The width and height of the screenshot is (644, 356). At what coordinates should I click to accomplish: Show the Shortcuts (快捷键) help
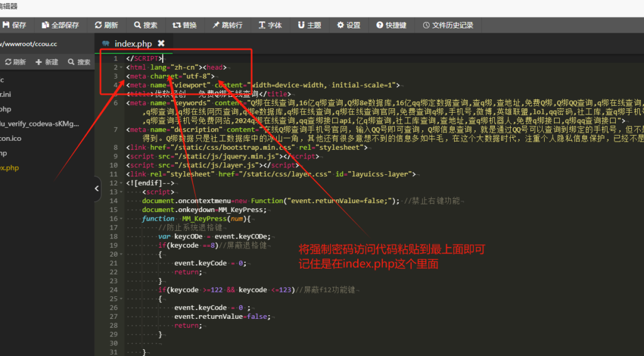[380, 25]
